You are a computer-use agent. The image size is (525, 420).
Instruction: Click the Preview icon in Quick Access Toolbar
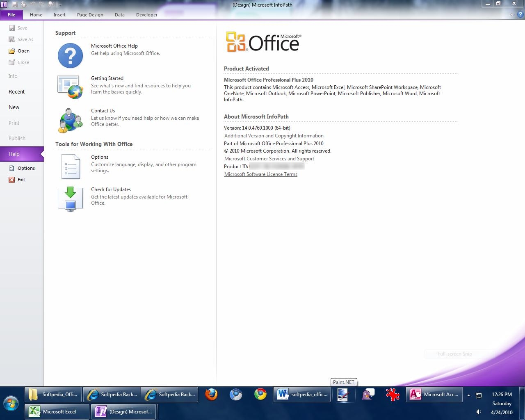pyautogui.click(x=51, y=5)
